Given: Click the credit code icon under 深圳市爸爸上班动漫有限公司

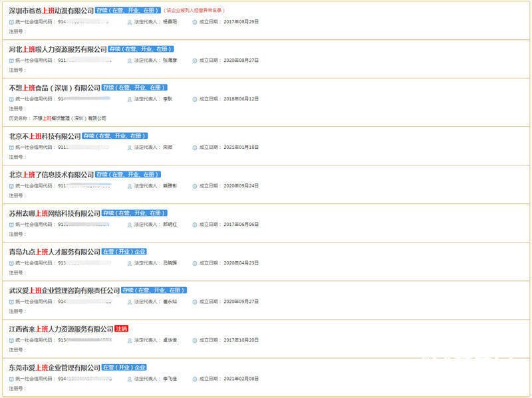Looking at the screenshot, I should pyautogui.click(x=11, y=22).
